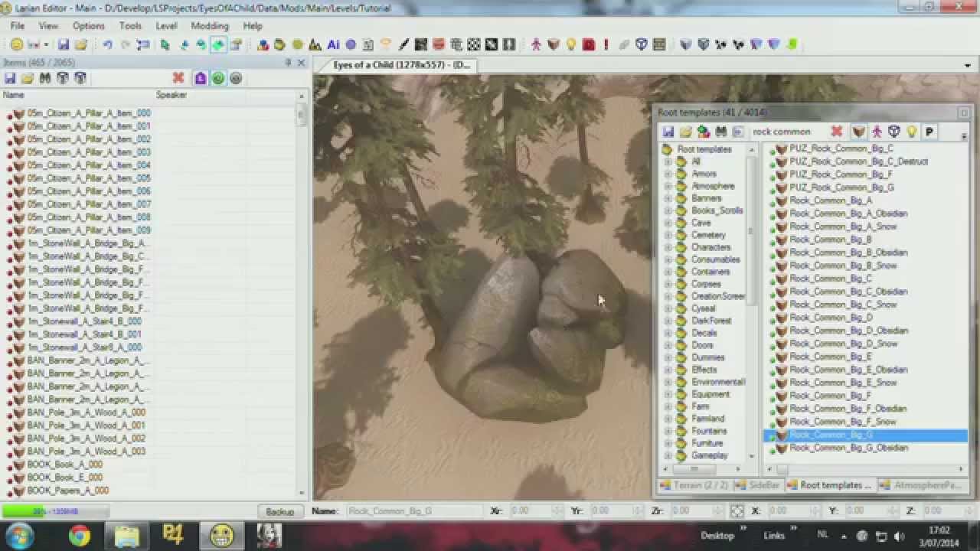This screenshot has width=980, height=551.
Task: Click the red exclamation mark toolbar icon
Action: [x=606, y=44]
